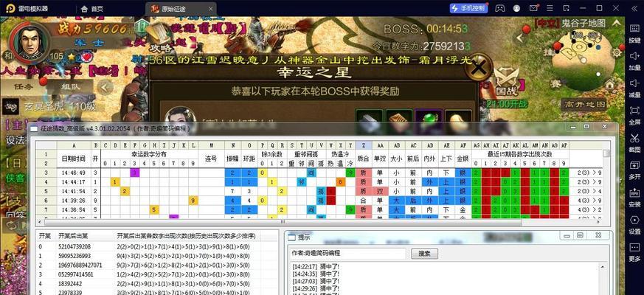Click the 振幅 column header

[x=232, y=159]
